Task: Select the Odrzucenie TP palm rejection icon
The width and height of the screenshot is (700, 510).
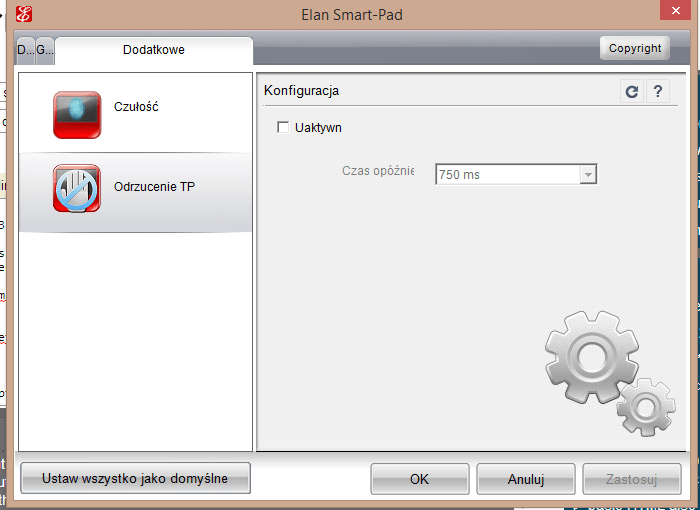Action: (x=77, y=188)
